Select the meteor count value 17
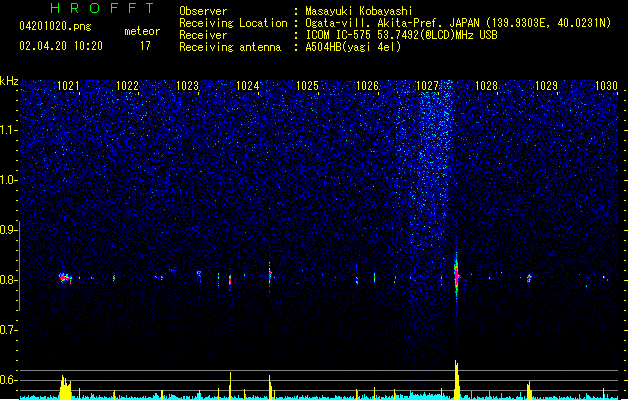The image size is (629, 400). 145,46
